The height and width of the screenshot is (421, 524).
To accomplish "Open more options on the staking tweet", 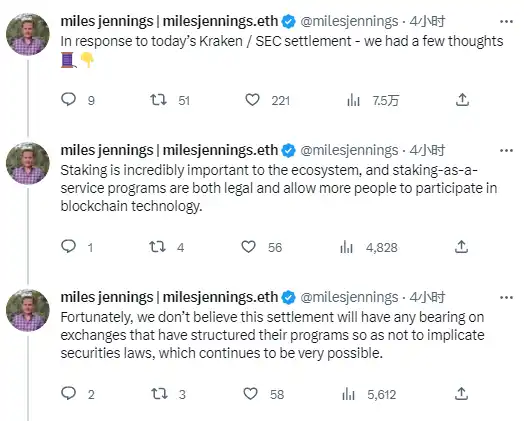I will pyautogui.click(x=506, y=151).
